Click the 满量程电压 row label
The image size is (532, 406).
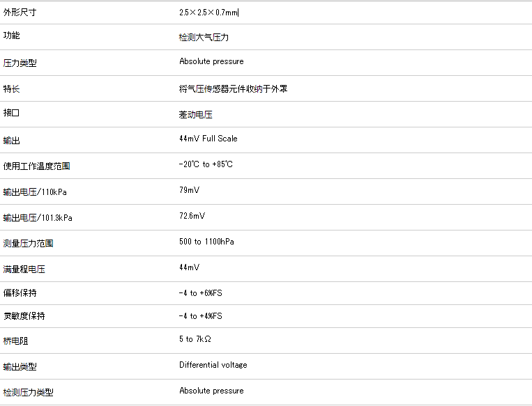click(x=24, y=270)
